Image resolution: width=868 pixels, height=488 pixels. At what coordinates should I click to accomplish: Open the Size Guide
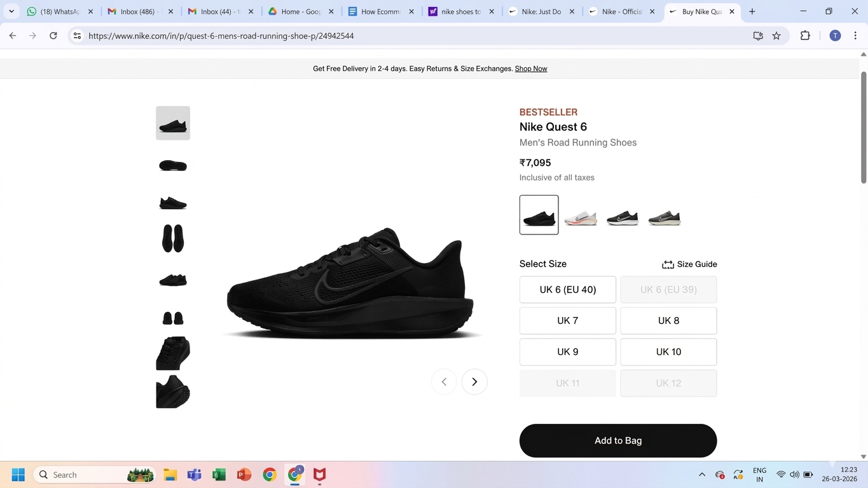coord(689,264)
